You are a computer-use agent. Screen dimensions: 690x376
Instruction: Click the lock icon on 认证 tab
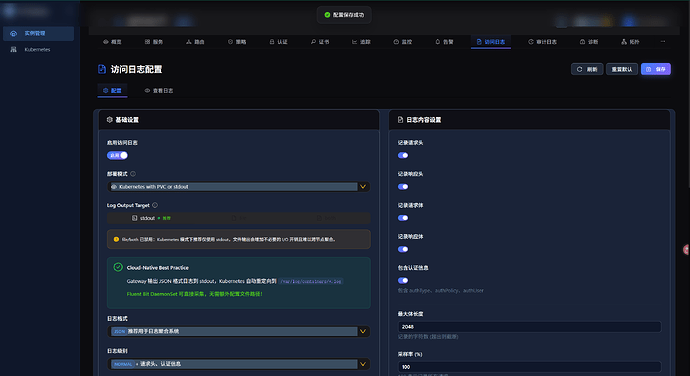pyautogui.click(x=272, y=42)
